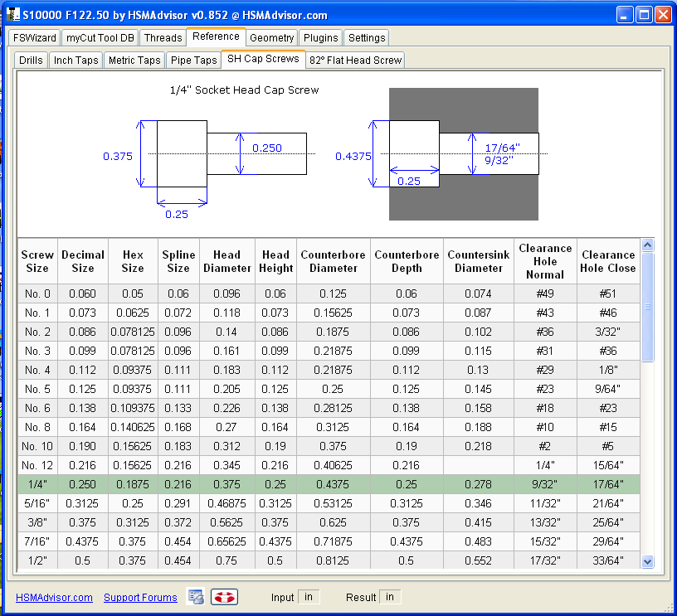Image resolution: width=677 pixels, height=616 pixels.
Task: Select the highlighted 1/4" screw size row
Action: coord(329,484)
